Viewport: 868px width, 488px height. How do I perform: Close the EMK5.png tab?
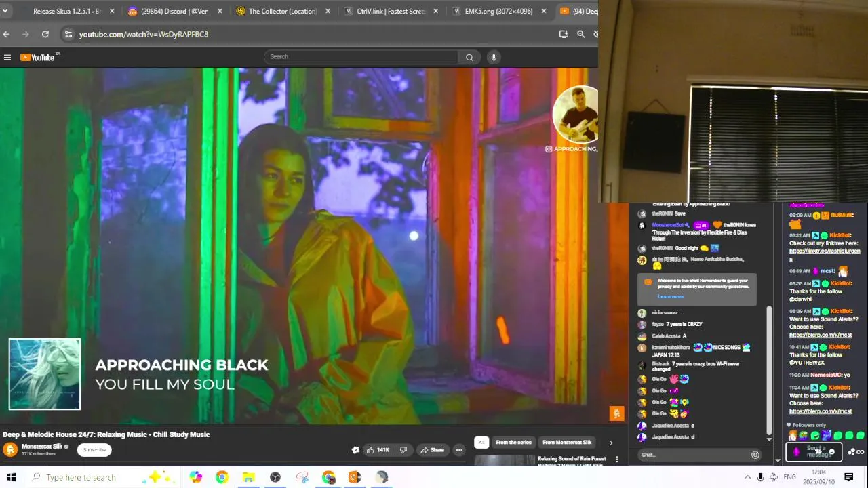544,11
